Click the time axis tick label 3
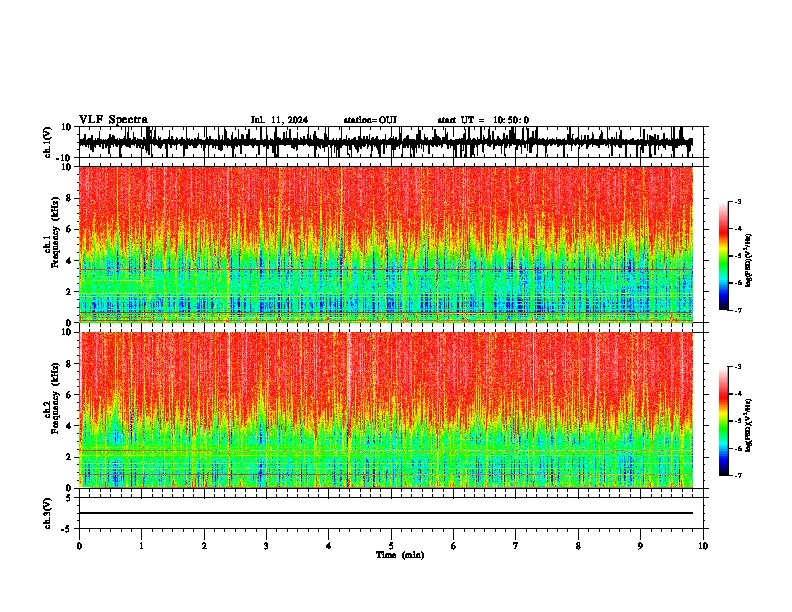 pos(266,546)
